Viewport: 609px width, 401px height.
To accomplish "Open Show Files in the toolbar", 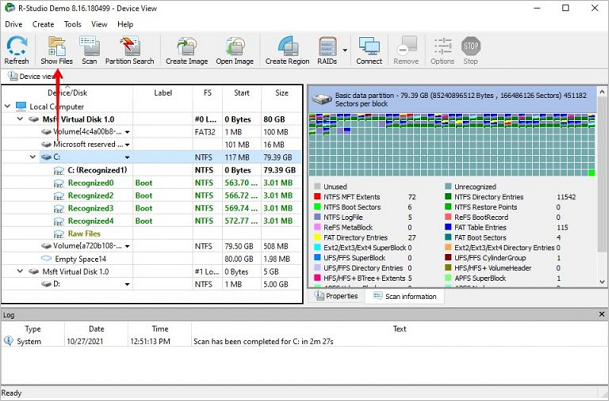I will point(57,50).
